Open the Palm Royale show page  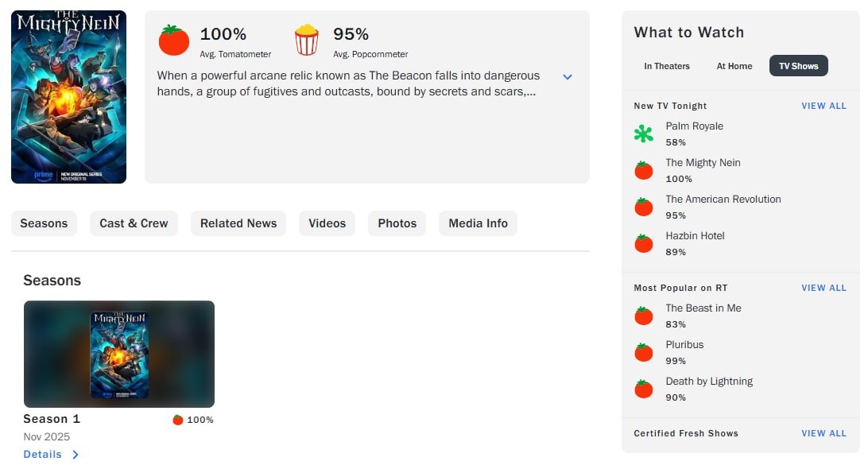pyautogui.click(x=694, y=126)
